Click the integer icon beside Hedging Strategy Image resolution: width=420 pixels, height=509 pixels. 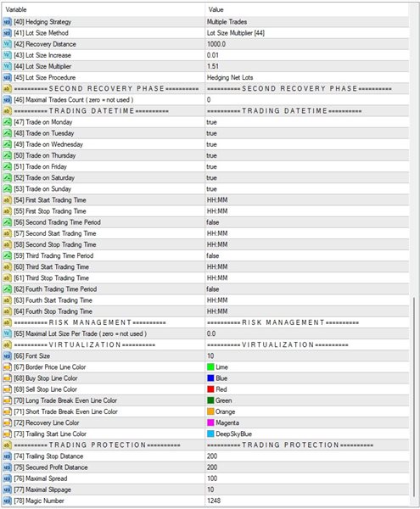coord(7,22)
